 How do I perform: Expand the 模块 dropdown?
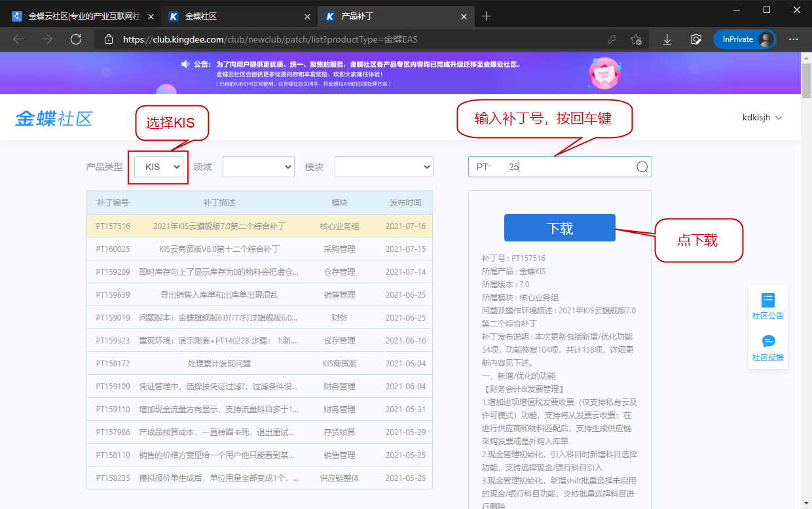384,167
